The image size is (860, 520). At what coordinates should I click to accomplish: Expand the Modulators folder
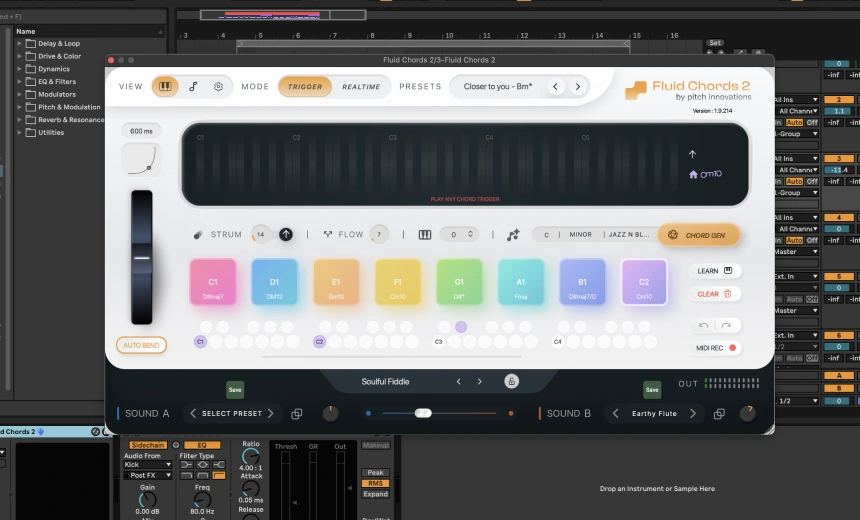[x=19, y=94]
